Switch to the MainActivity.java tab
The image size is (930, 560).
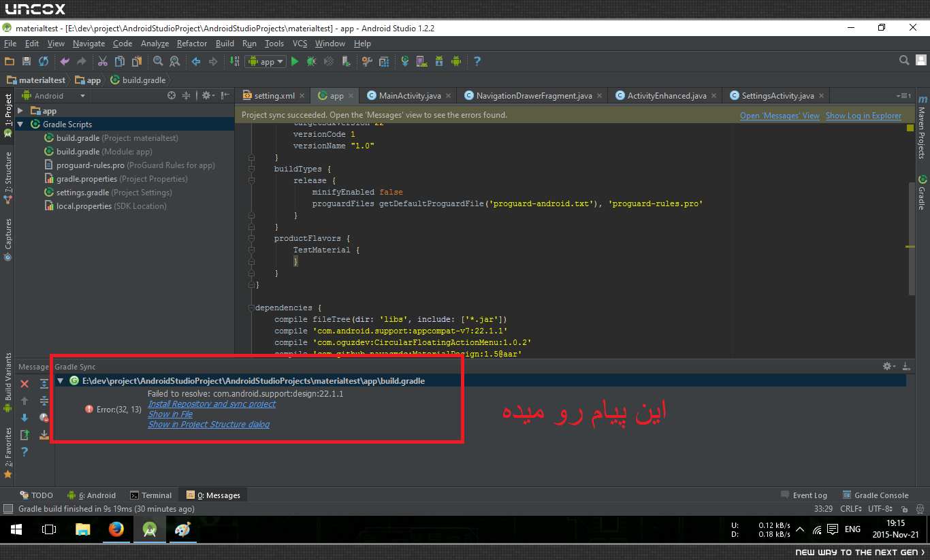pos(410,96)
